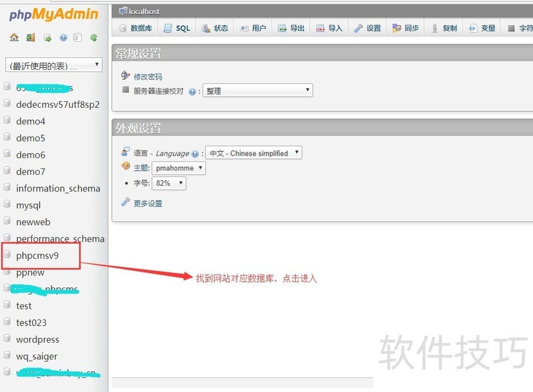Switch to the 导入 (Import) tab
Image resolution: width=533 pixels, height=392 pixels.
click(x=329, y=28)
